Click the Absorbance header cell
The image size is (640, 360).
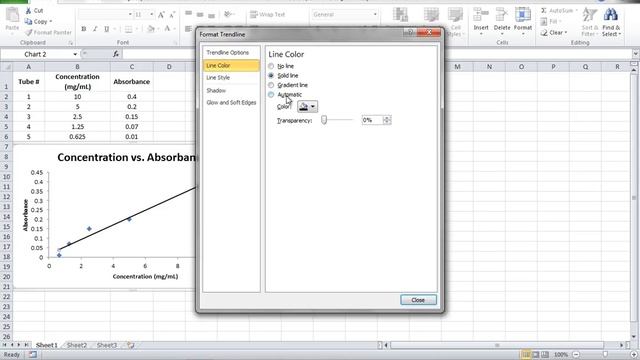131,82
